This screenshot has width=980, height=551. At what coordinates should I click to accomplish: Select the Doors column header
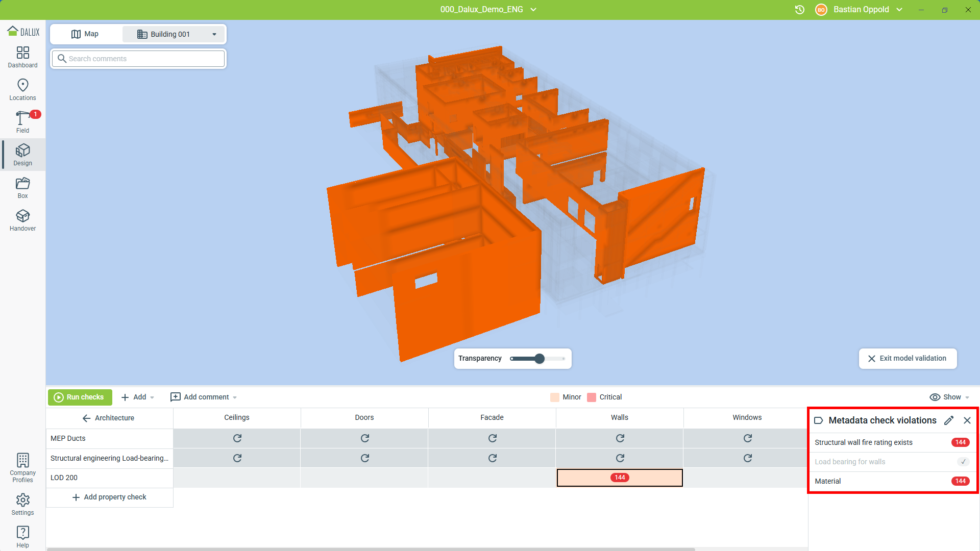point(364,418)
